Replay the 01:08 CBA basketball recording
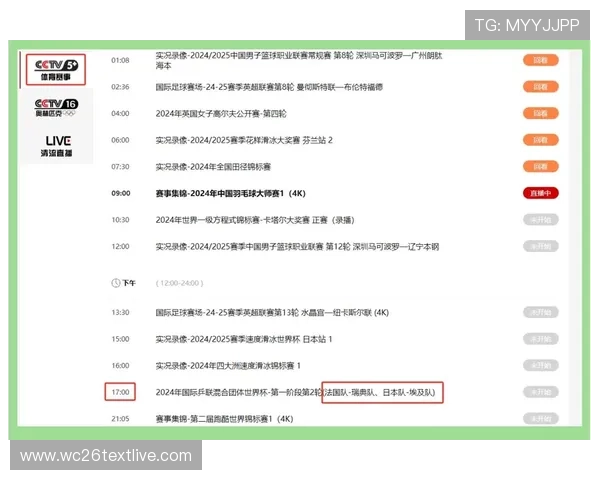 (x=541, y=60)
